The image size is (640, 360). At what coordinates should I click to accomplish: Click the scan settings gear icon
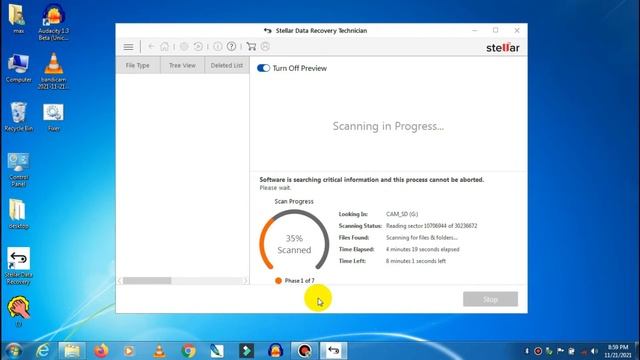tap(184, 47)
